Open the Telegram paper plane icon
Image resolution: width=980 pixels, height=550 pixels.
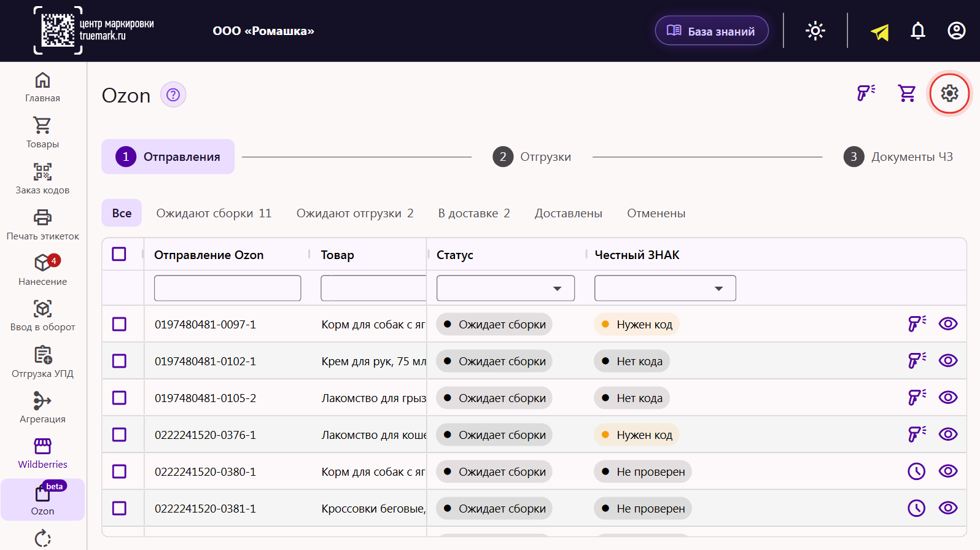880,31
